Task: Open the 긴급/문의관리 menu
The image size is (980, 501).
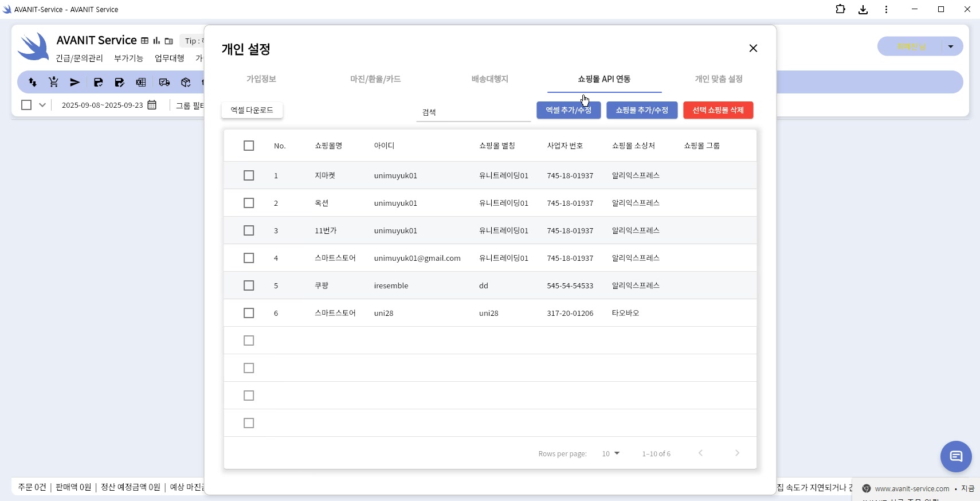Action: tap(79, 58)
